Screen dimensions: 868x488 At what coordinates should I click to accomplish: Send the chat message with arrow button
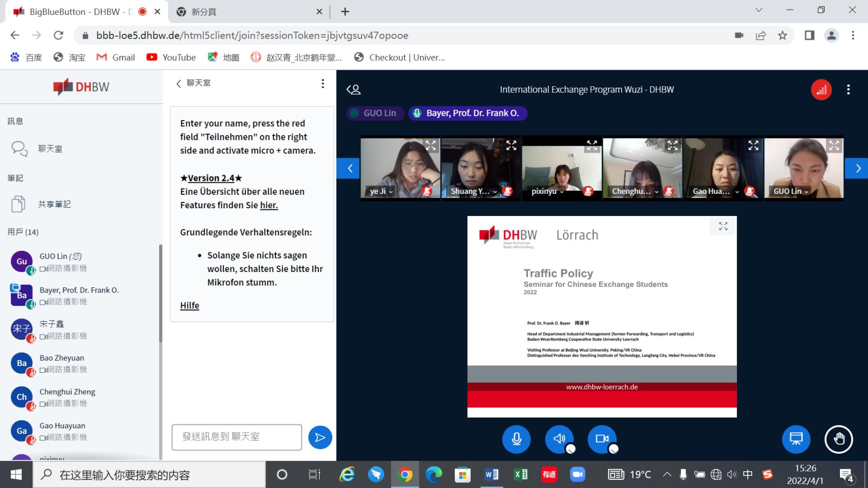320,437
